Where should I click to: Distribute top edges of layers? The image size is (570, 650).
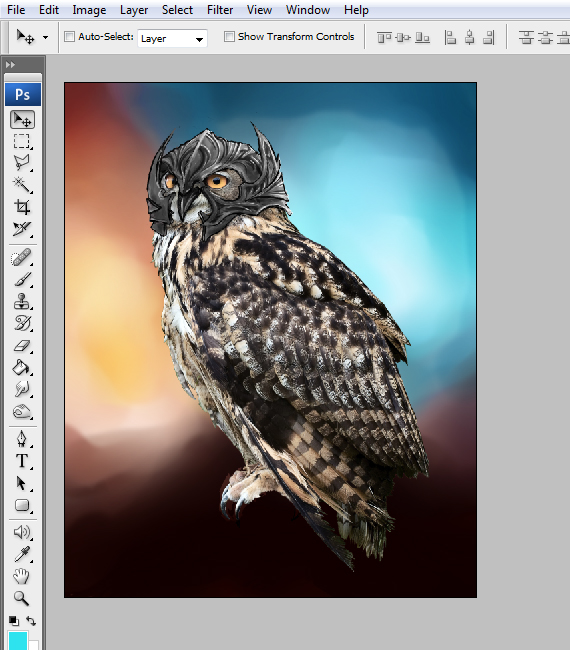526,38
